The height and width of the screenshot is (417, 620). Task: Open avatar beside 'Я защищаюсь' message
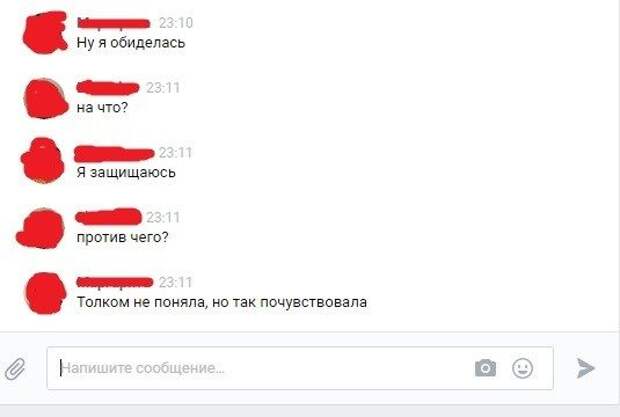coord(43,160)
